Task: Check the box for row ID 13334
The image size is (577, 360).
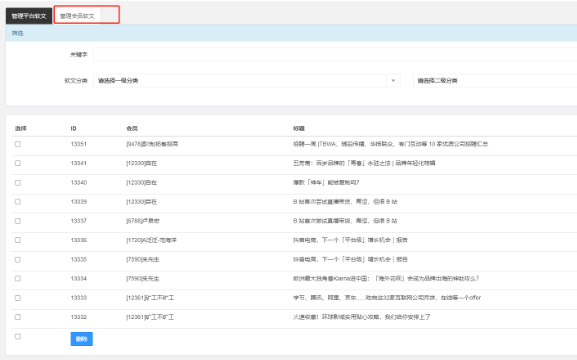Action: tap(18, 279)
